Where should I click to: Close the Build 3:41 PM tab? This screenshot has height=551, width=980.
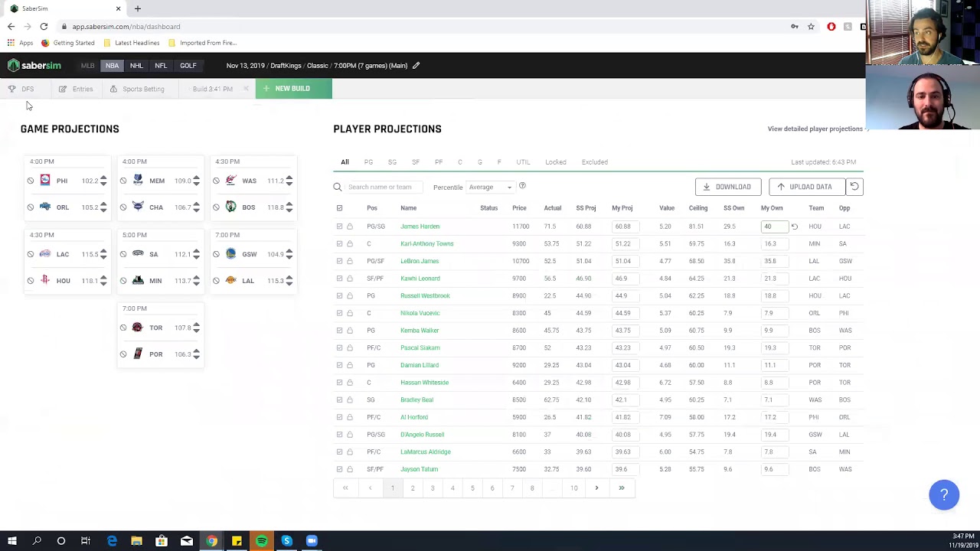point(246,89)
